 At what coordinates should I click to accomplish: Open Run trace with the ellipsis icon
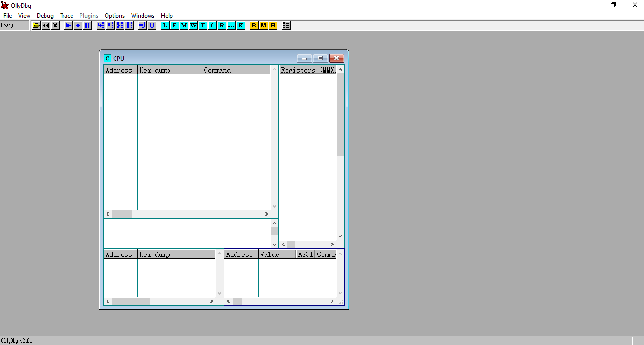coord(232,26)
